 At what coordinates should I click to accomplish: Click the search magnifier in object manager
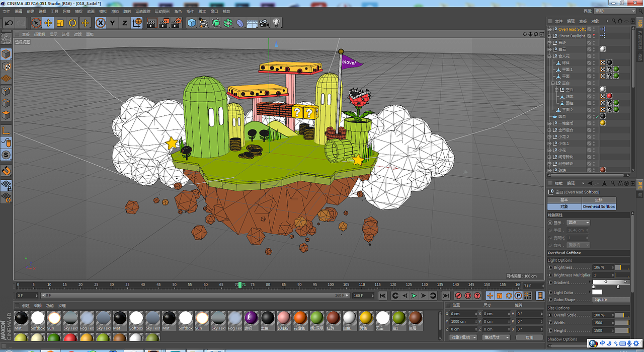point(613,21)
